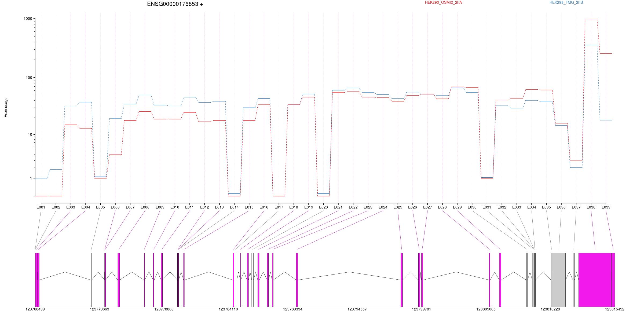This screenshot has height=322, width=644.
Task: Click exon label E011
Action: coord(189,207)
